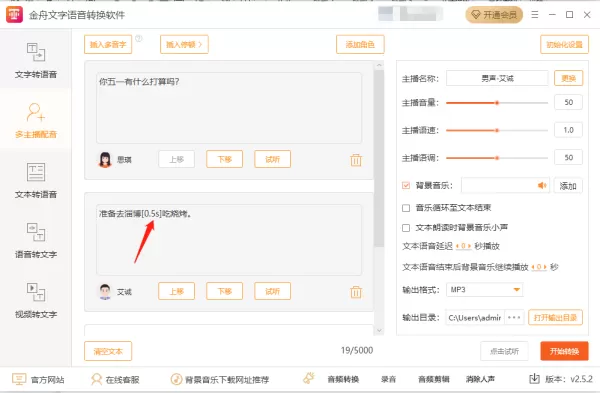
Task: Open the 在线客服 link
Action: (115, 379)
